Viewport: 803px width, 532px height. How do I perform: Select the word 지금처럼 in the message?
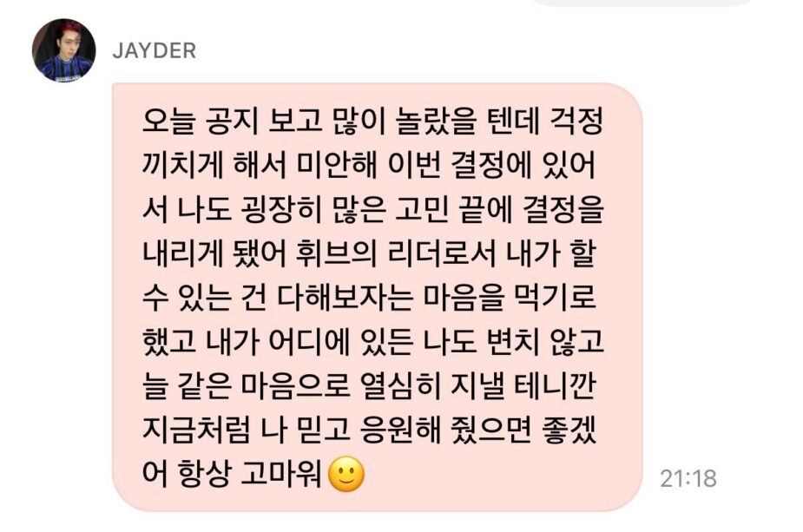pos(196,430)
